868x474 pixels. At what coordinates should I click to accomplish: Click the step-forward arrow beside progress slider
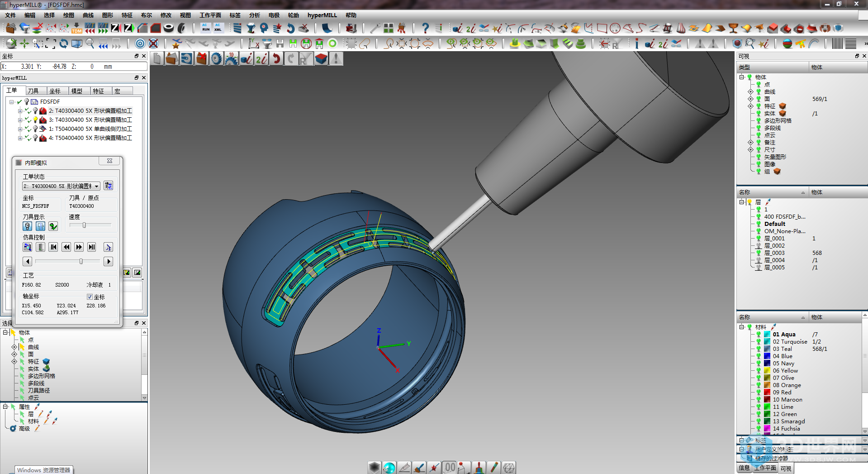108,261
